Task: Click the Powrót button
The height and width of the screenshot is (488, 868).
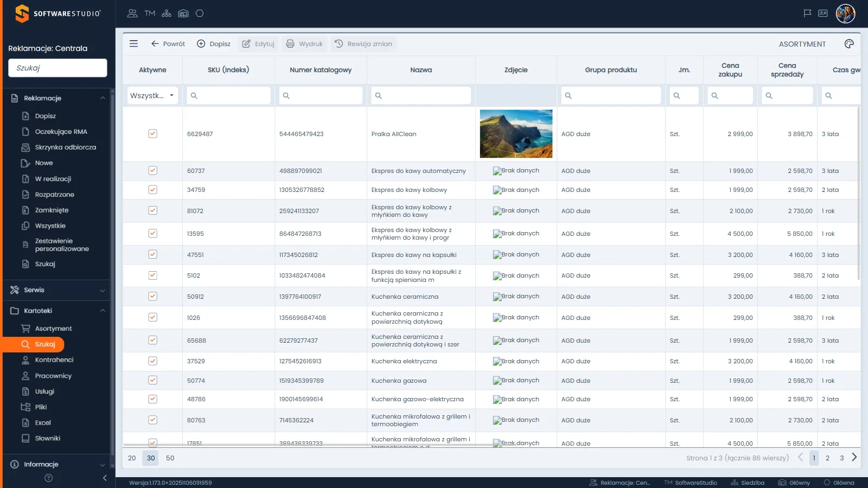Action: [168, 44]
